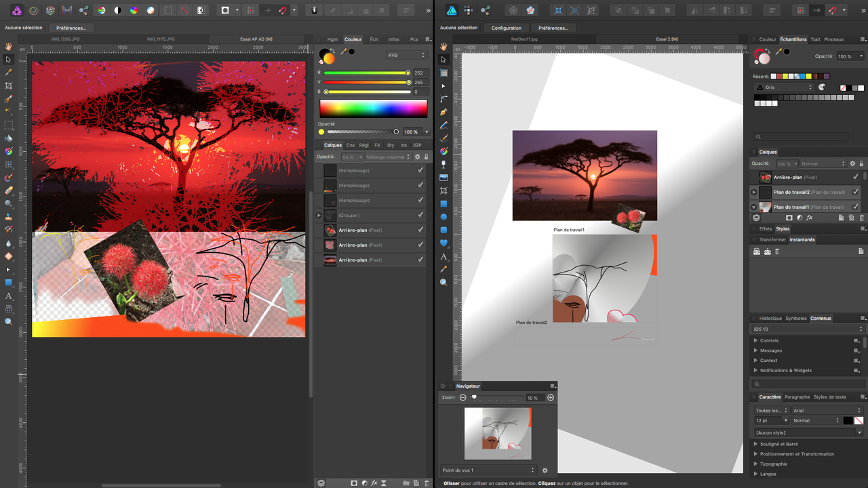This screenshot has width=868, height=488.
Task: Select the Text tool in Affinity Photo
Action: (9, 296)
